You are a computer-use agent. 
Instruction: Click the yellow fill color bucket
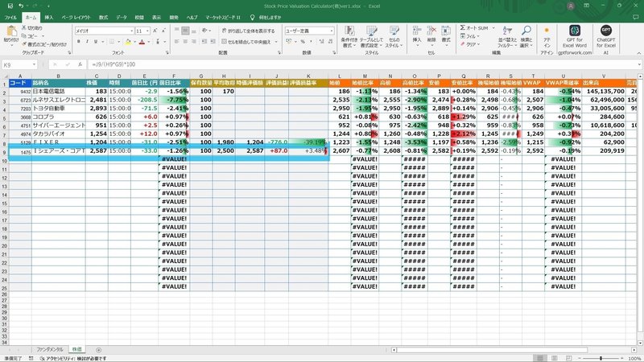click(128, 42)
